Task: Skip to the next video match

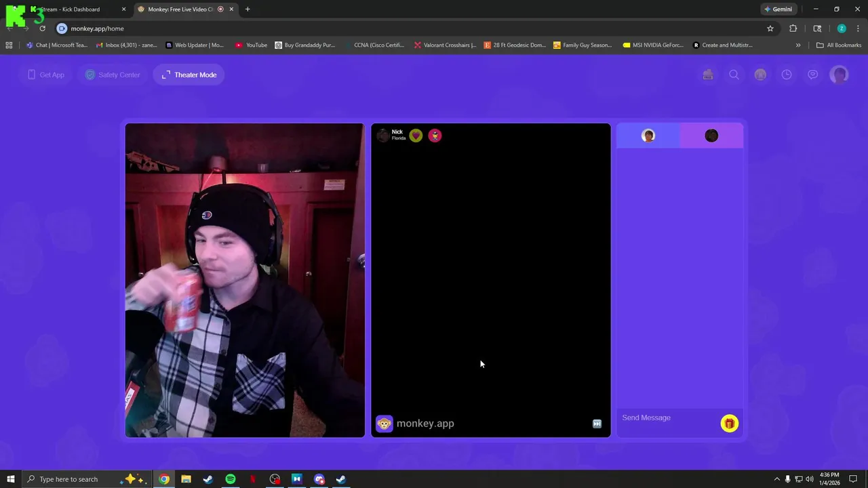Action: 597,424
